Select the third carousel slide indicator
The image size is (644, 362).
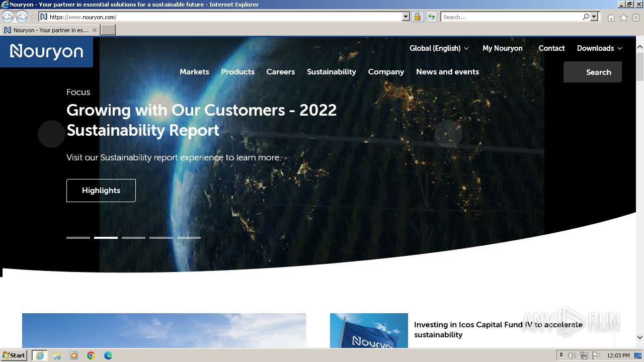point(133,238)
